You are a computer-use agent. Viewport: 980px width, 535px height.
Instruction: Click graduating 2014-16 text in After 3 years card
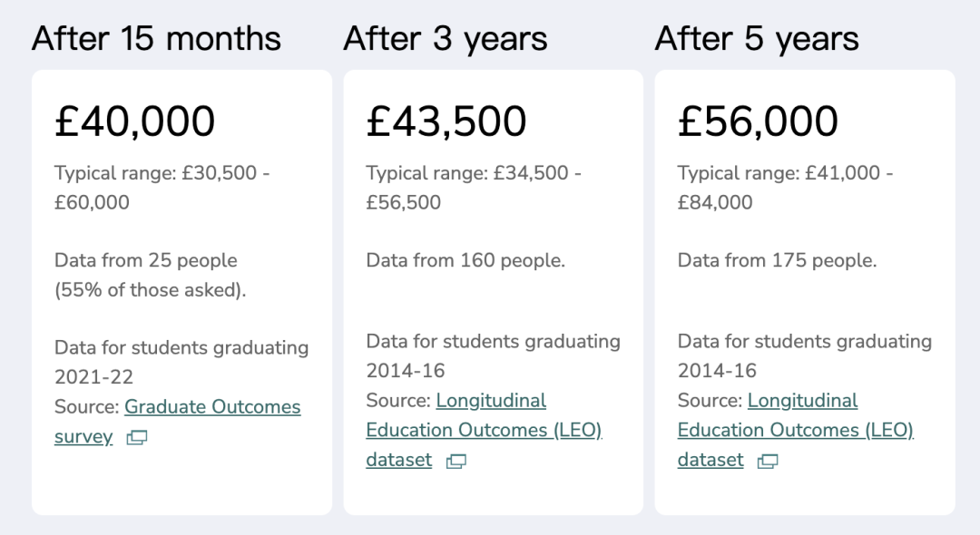point(493,355)
